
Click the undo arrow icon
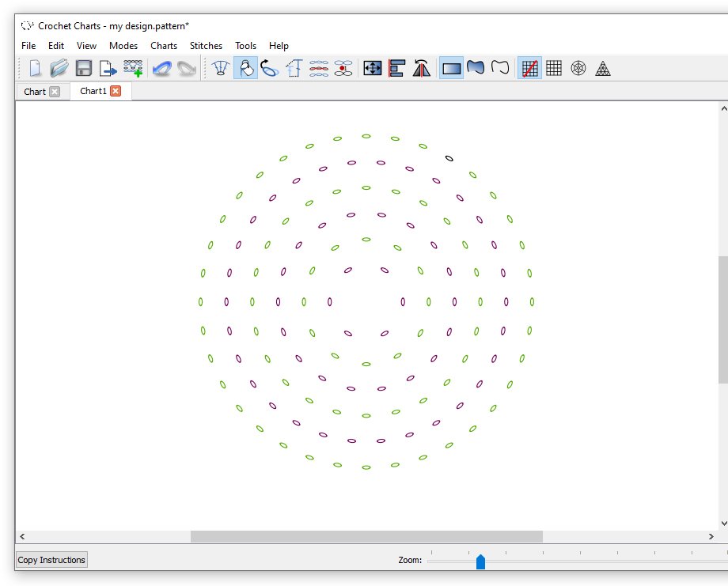pyautogui.click(x=162, y=68)
